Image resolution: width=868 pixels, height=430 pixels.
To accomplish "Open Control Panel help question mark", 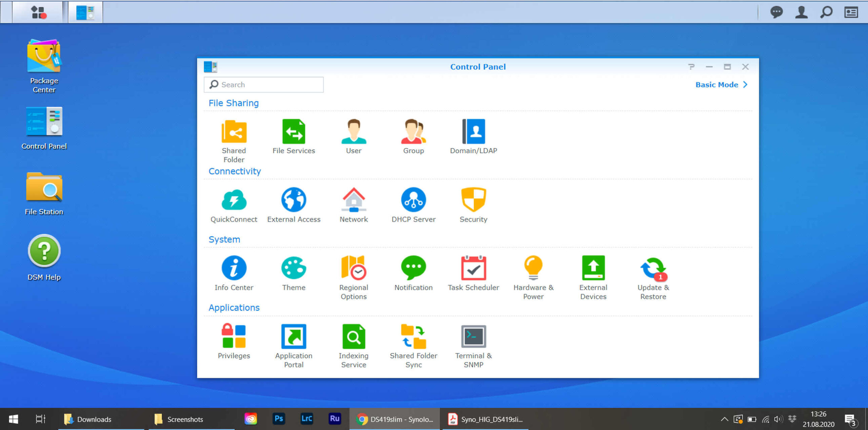I will 691,66.
